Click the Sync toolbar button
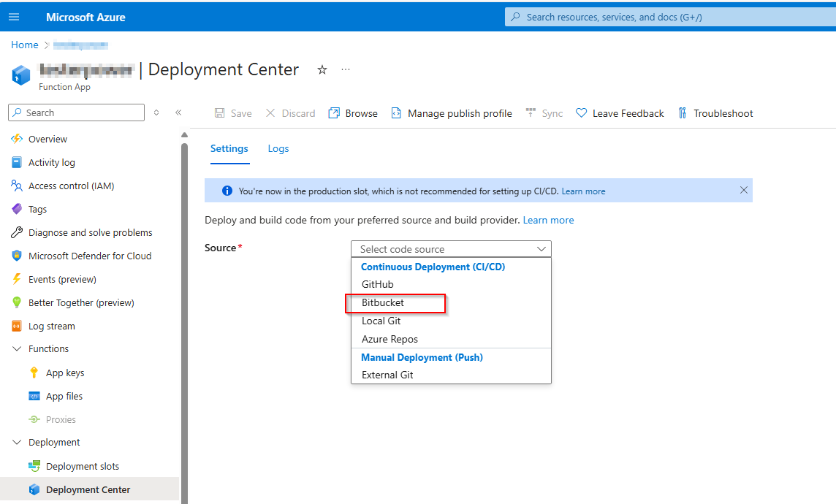The width and height of the screenshot is (836, 504). (544, 113)
